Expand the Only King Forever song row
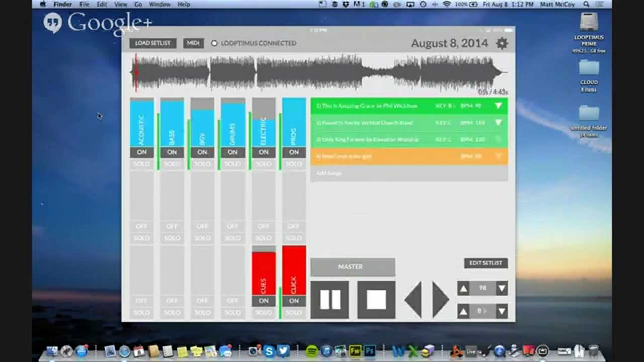Viewport: 644px width, 362px height. [x=499, y=139]
